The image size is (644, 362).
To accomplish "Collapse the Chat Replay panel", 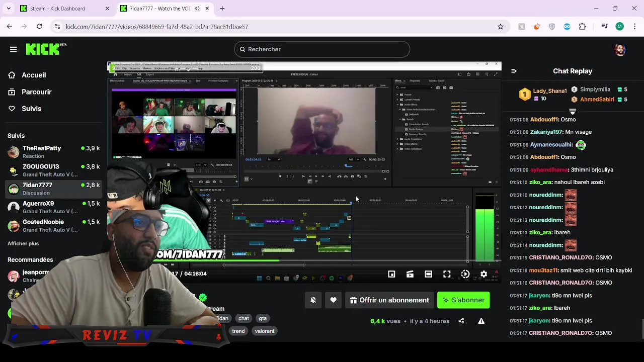I will pyautogui.click(x=514, y=71).
